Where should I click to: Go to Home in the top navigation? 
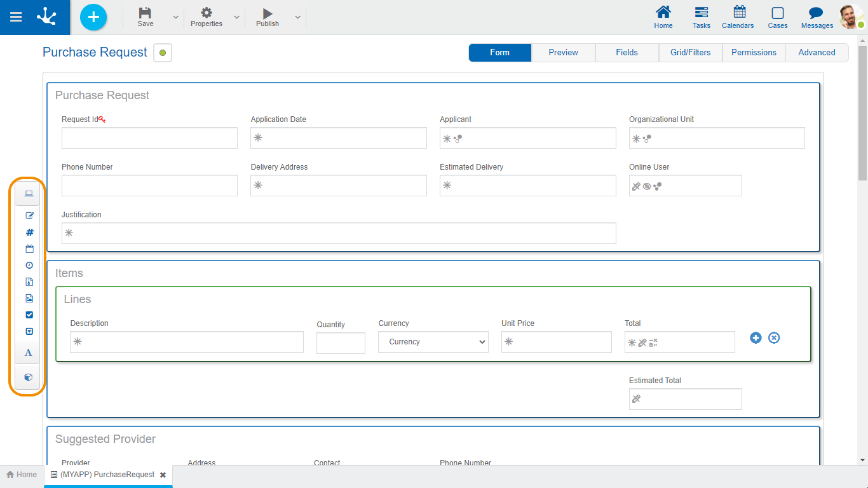663,17
